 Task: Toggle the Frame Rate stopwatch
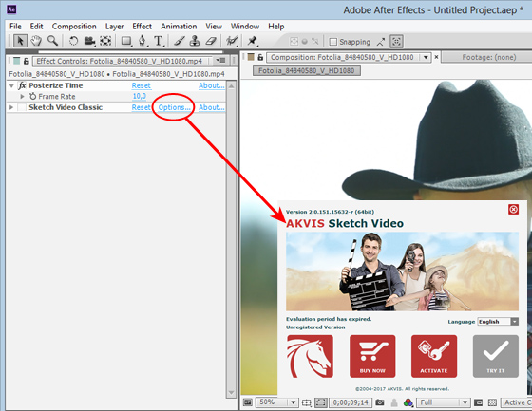[32, 96]
